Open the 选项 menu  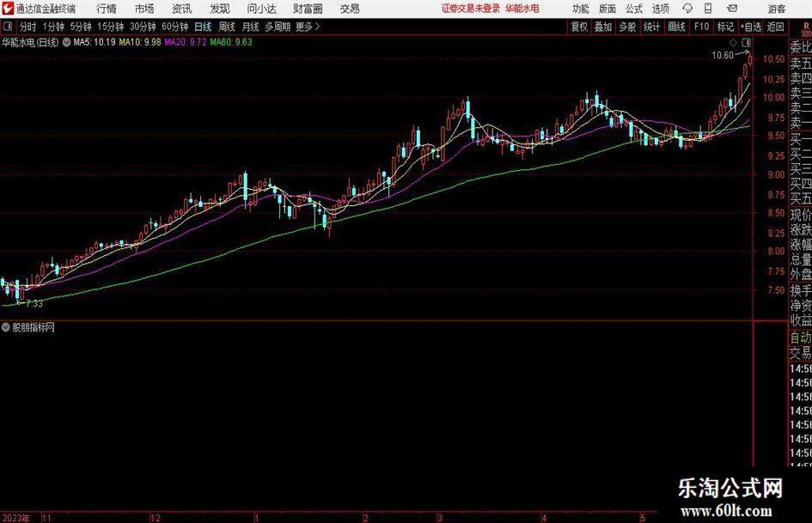(660, 9)
